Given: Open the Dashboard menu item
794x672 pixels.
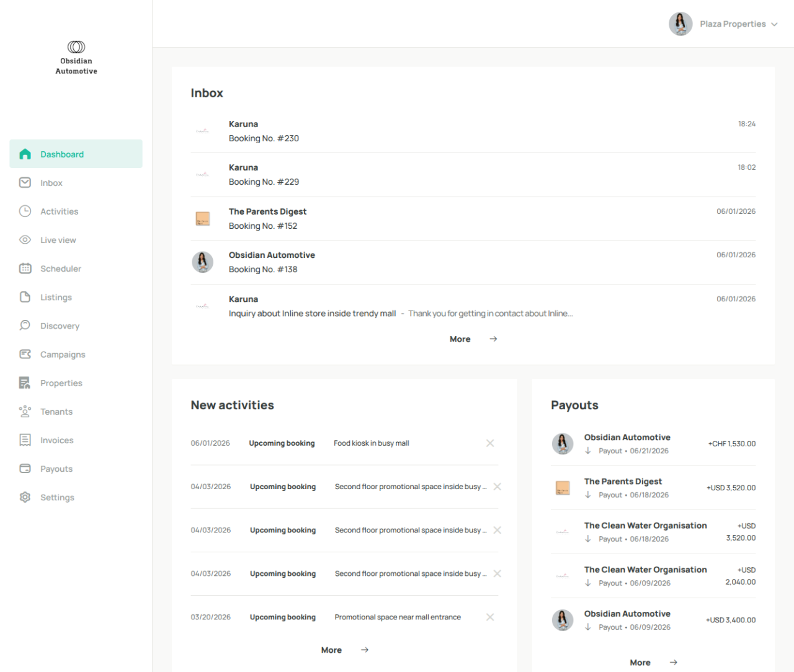Looking at the screenshot, I should pyautogui.click(x=76, y=154).
